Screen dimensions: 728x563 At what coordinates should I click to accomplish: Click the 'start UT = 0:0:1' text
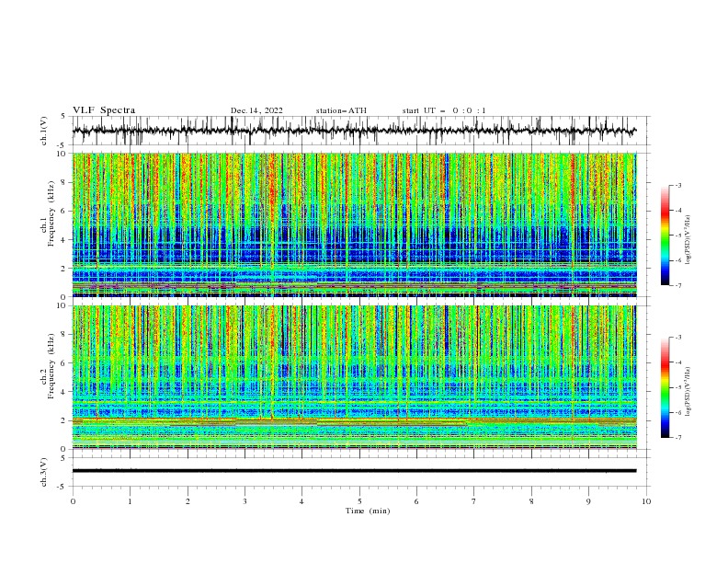coord(444,110)
